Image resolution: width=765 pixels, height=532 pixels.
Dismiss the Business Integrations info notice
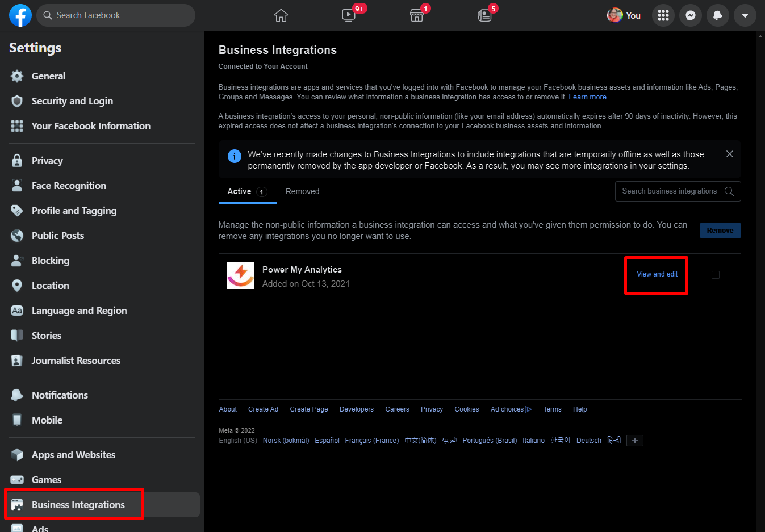point(729,154)
